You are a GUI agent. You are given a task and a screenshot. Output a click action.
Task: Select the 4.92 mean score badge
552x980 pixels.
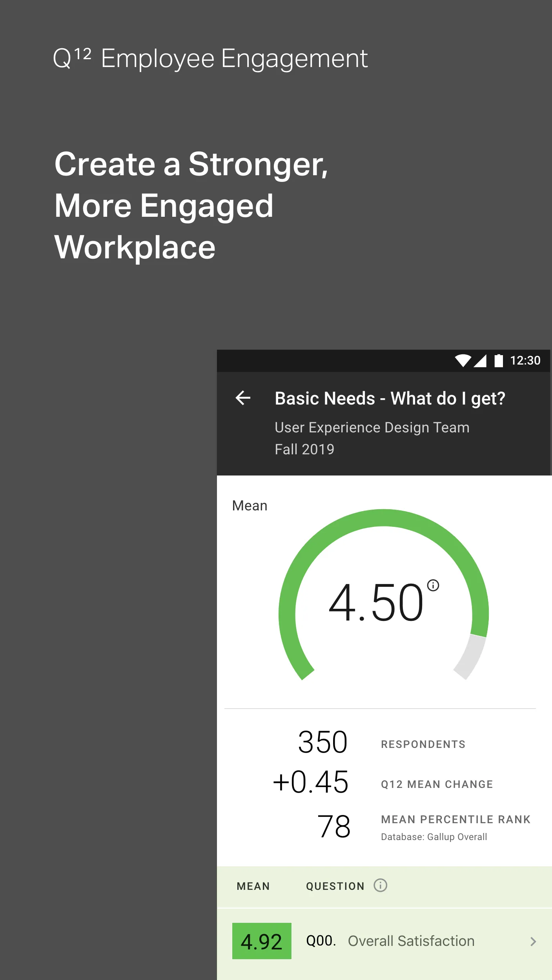click(262, 941)
